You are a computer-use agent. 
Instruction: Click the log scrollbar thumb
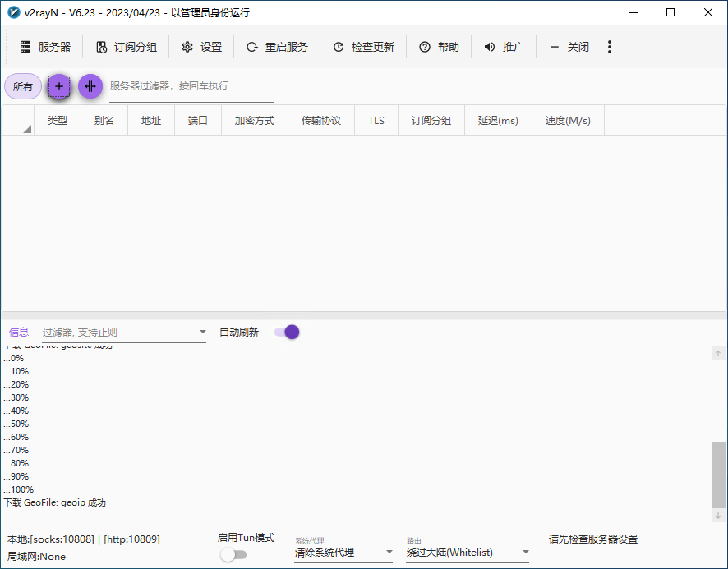coord(718,475)
